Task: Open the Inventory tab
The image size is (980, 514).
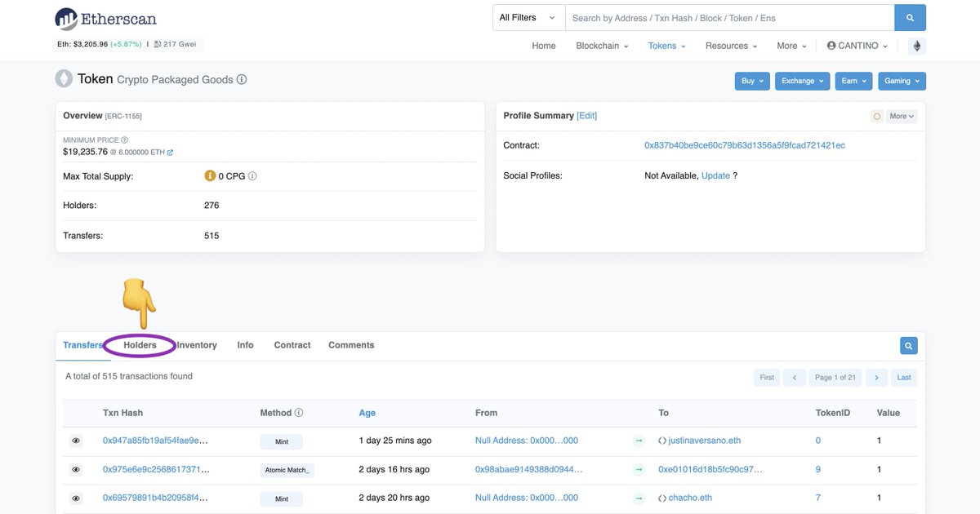Action: [197, 345]
